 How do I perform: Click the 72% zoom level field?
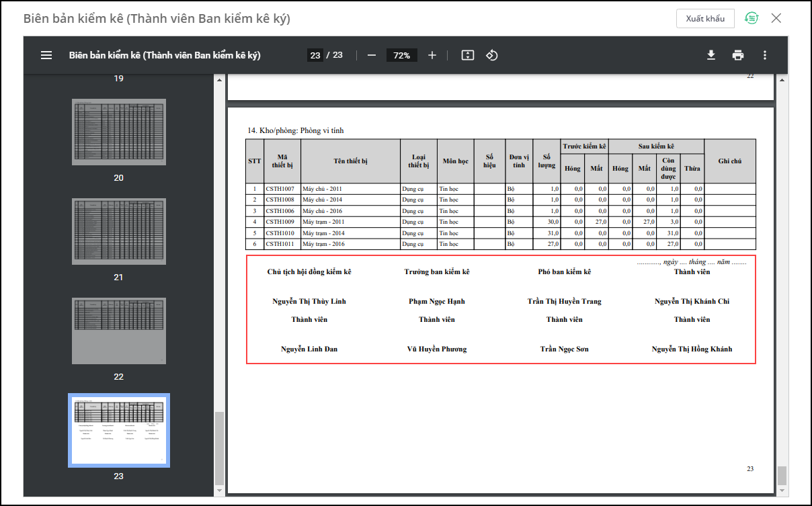coord(402,55)
